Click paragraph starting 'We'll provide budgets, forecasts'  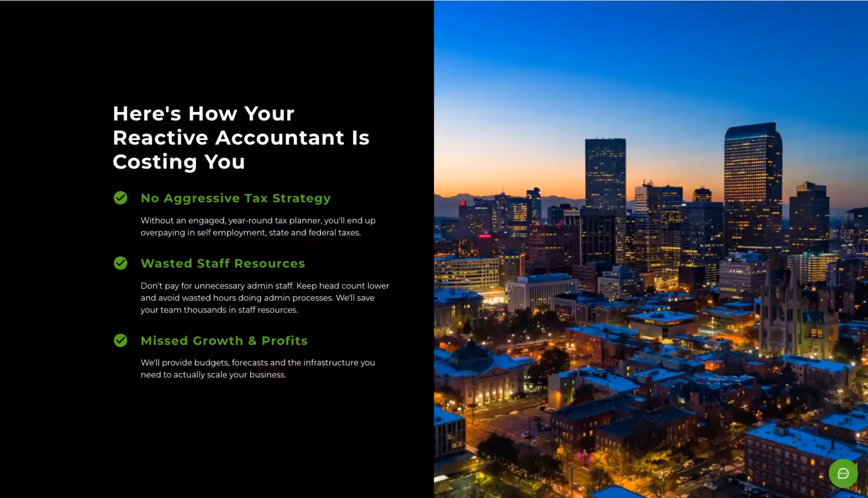click(258, 368)
